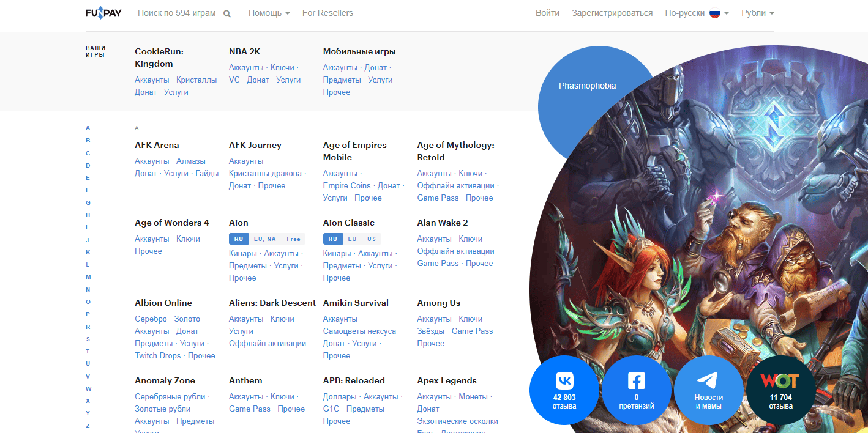Select the EU, NA server toggle for Aion

[264, 239]
